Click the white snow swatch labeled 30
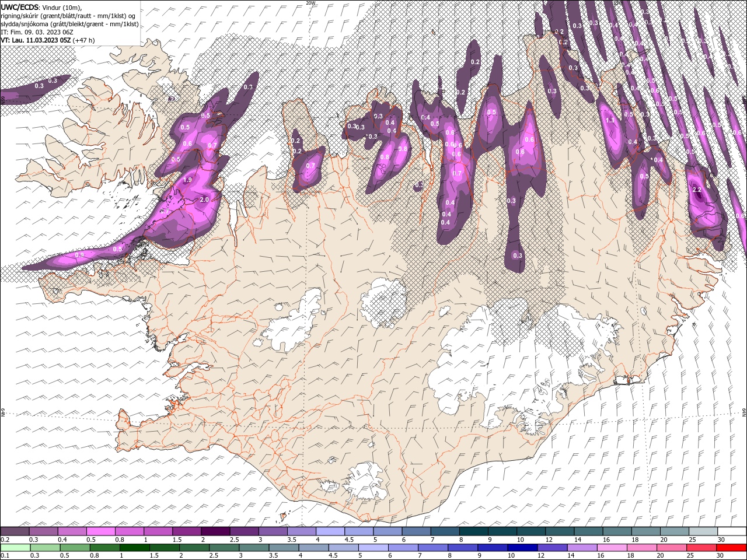The image size is (747, 560). pos(732,531)
